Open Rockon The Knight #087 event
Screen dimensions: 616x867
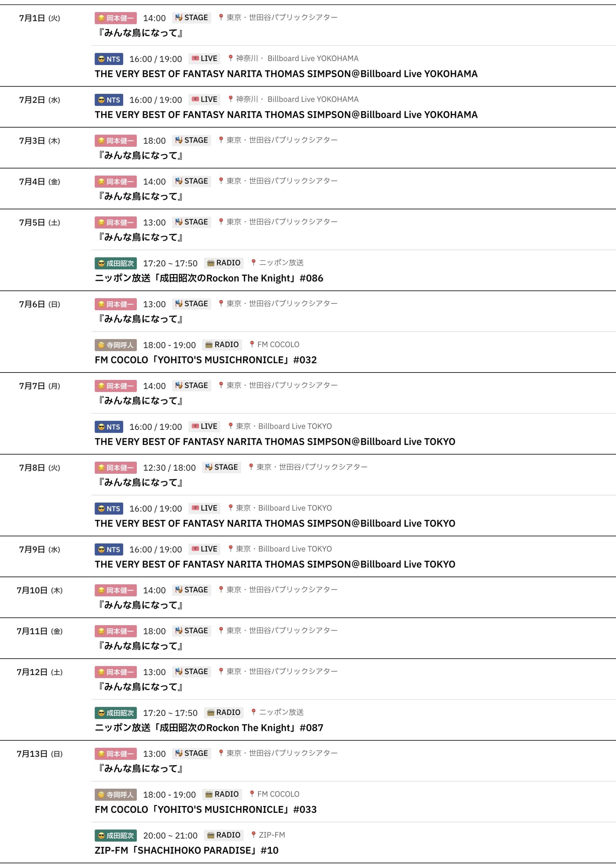point(209,728)
